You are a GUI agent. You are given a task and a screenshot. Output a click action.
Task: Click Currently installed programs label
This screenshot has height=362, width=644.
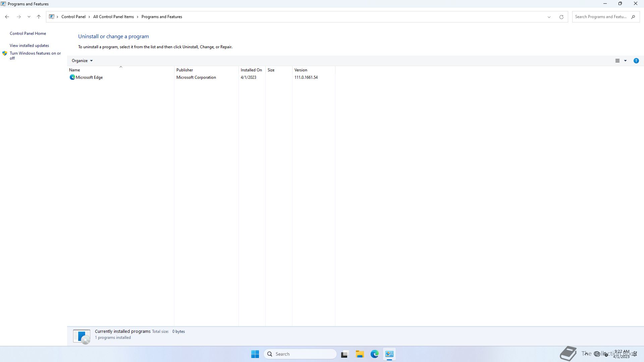(122, 331)
